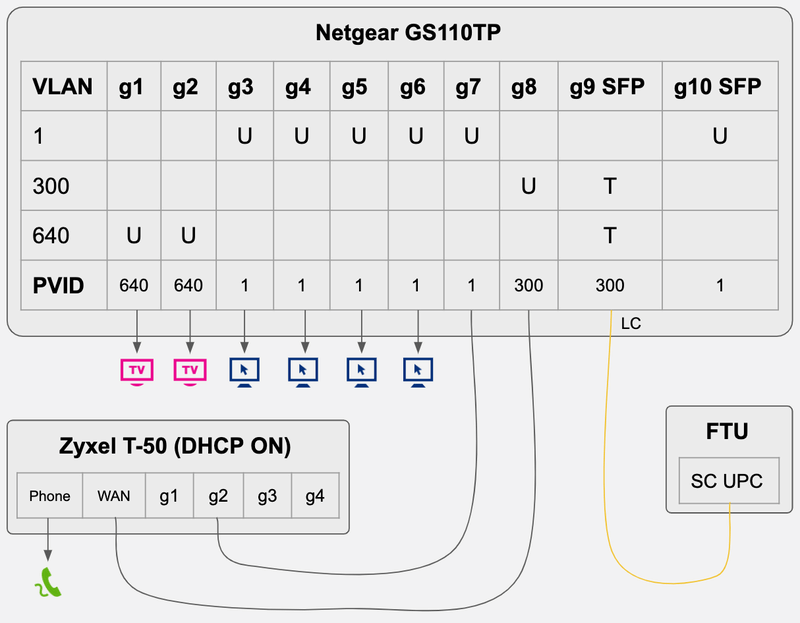
Task: Click the U cell for VLAN 1, port g5
Action: click(x=359, y=136)
